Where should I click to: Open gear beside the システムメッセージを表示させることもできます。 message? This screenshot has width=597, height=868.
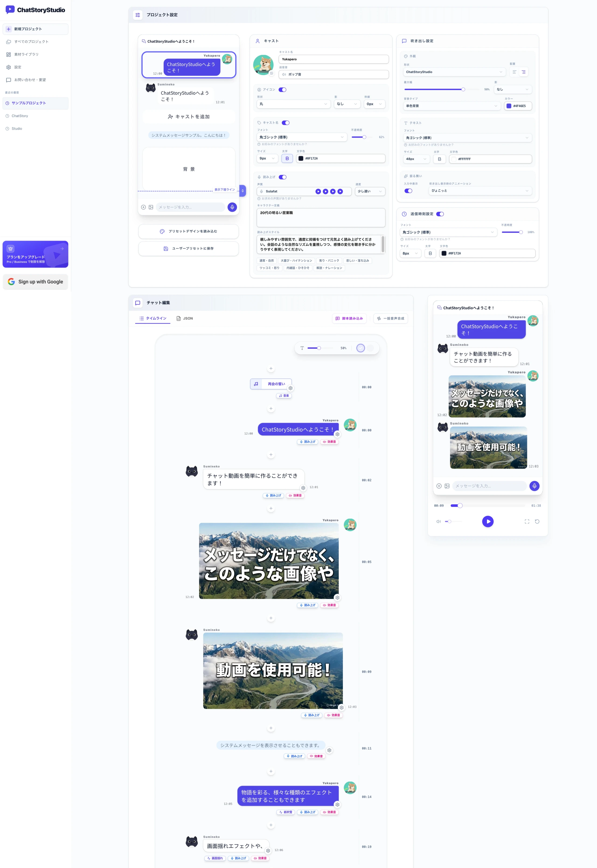click(329, 750)
